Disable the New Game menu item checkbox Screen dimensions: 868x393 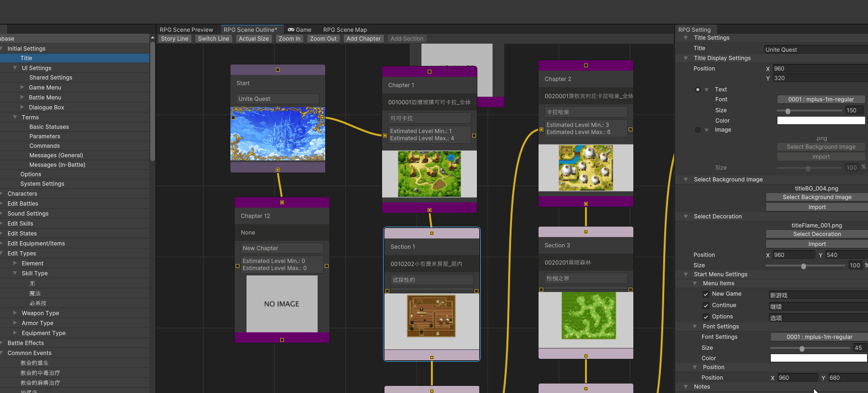click(x=706, y=294)
